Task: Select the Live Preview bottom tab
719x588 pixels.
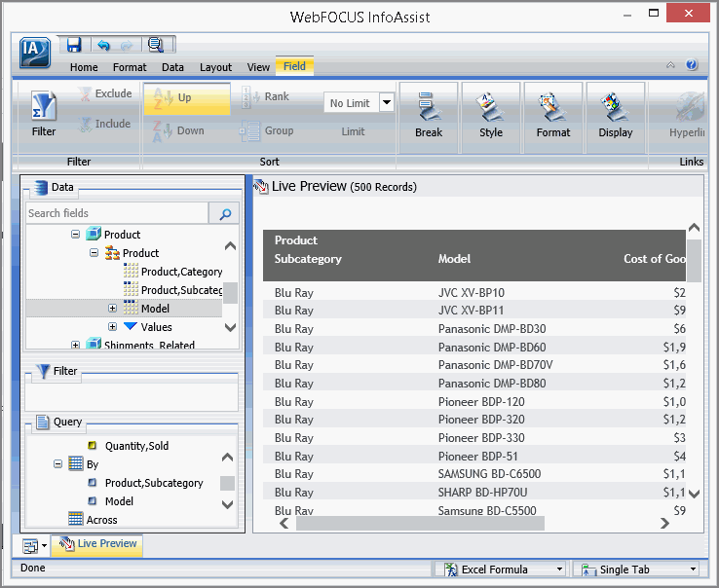Action: click(x=97, y=544)
